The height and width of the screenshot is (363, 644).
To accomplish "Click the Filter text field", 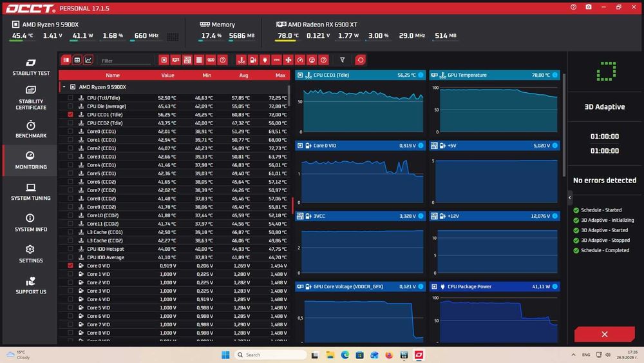I will click(126, 61).
